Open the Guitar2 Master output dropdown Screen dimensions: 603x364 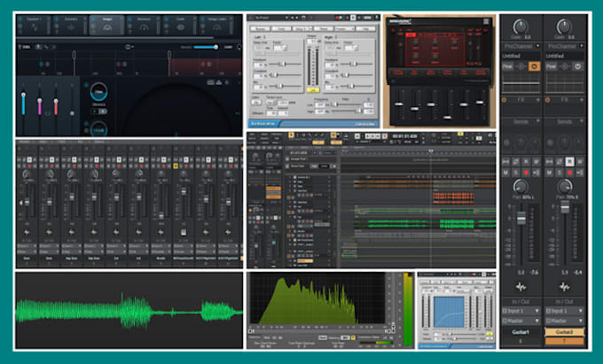click(564, 321)
